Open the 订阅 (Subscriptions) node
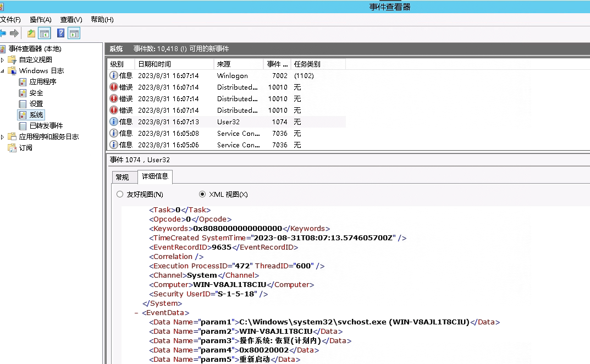 25,148
